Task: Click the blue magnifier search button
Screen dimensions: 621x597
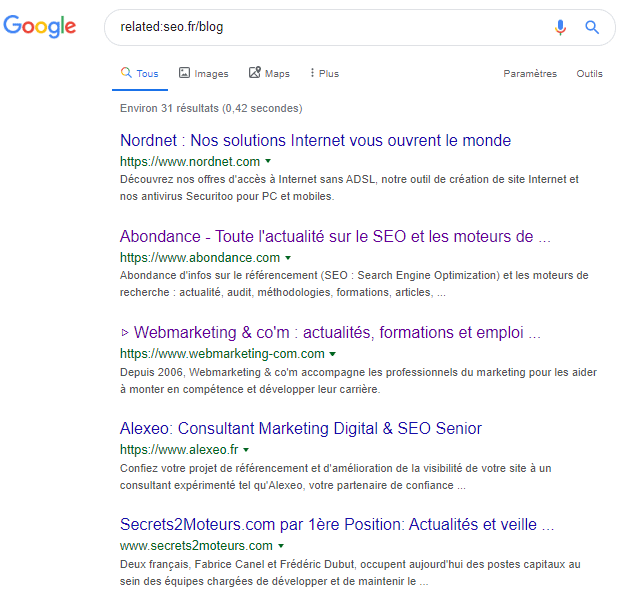Action: (592, 27)
